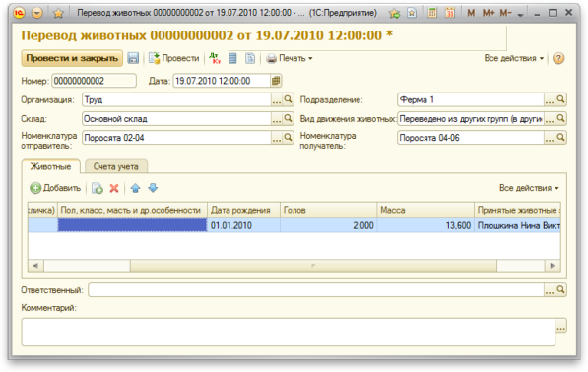Open the date picker calendar icon

pyautogui.click(x=276, y=81)
